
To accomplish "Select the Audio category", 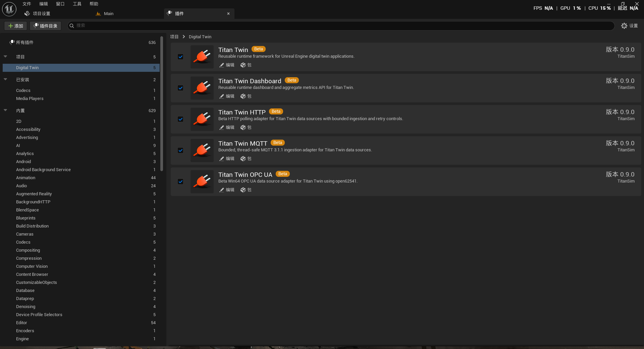I will [81, 186].
